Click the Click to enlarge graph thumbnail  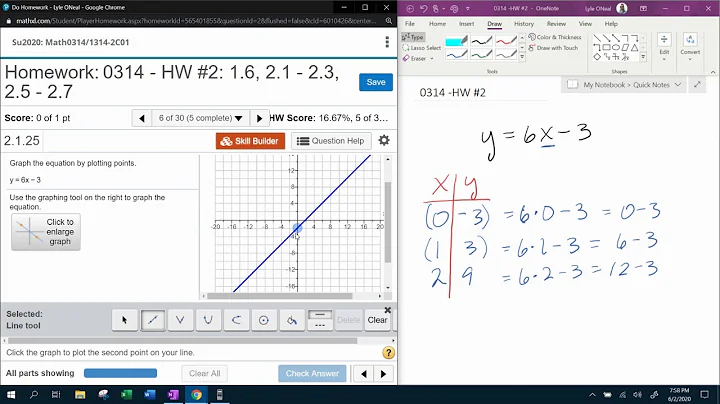pos(46,232)
